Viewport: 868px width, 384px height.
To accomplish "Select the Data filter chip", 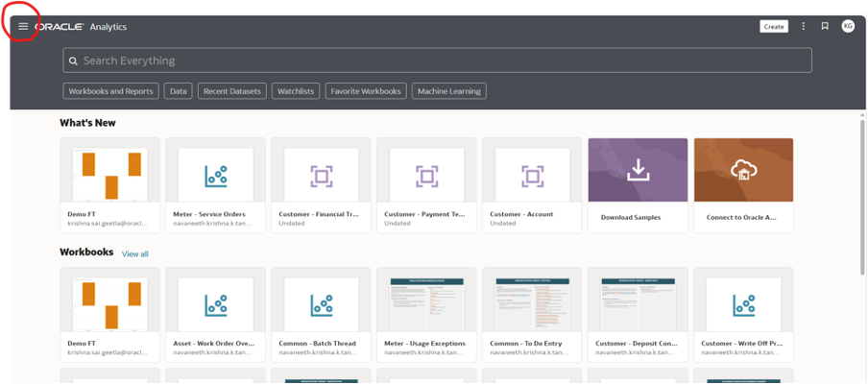I will coord(178,91).
